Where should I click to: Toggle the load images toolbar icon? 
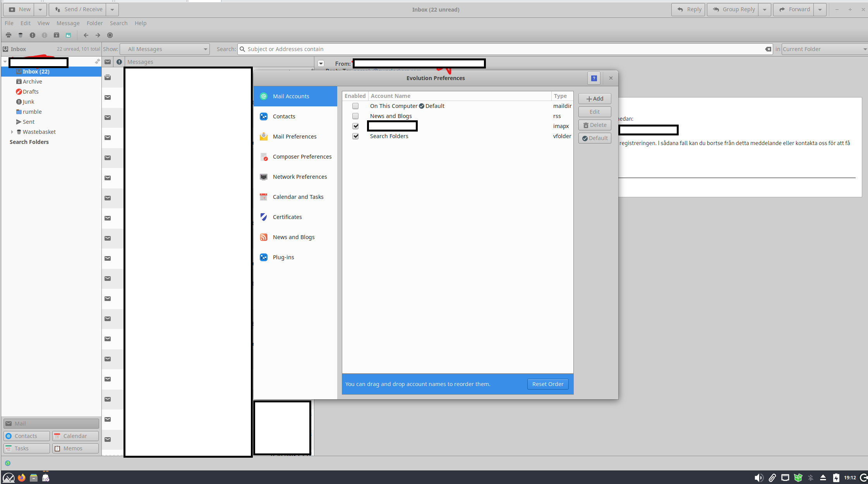click(69, 35)
